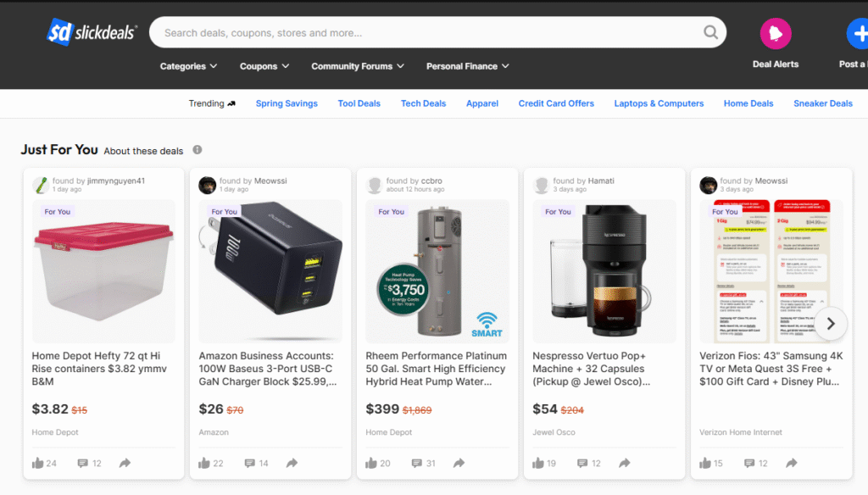This screenshot has width=868, height=495.
Task: Open the Laptops & Computers tab
Action: pyautogui.click(x=659, y=103)
